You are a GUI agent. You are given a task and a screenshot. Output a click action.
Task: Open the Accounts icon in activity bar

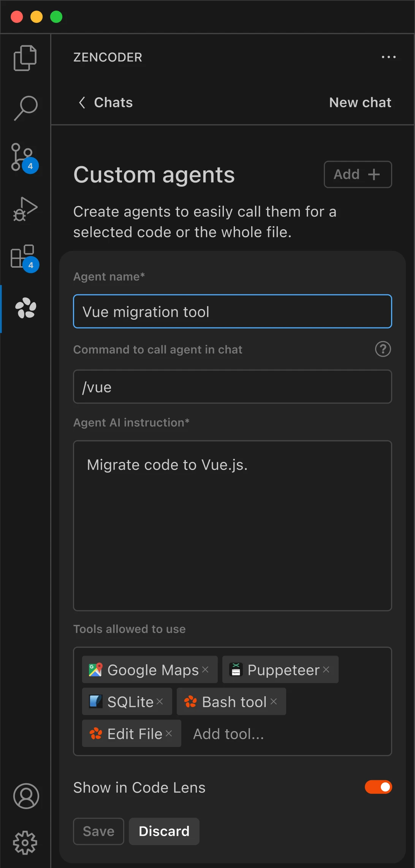[x=26, y=796]
